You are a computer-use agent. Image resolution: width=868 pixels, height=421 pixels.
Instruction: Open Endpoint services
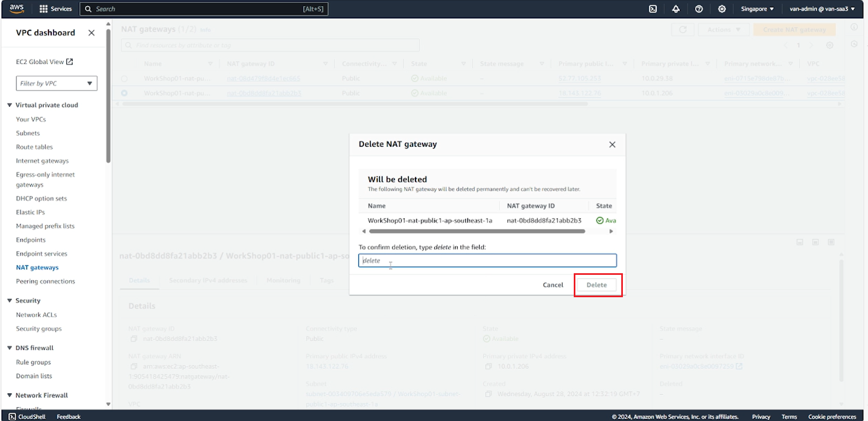point(41,254)
